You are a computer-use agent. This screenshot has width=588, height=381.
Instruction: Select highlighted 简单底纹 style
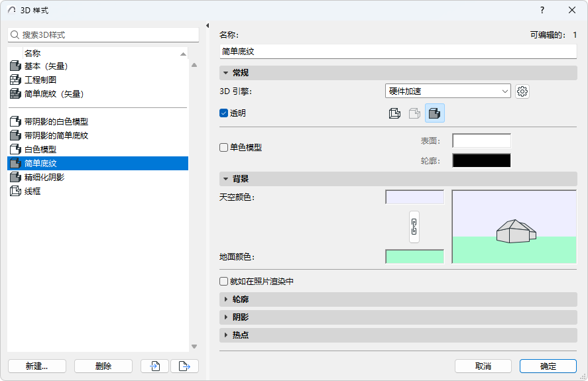[97, 163]
